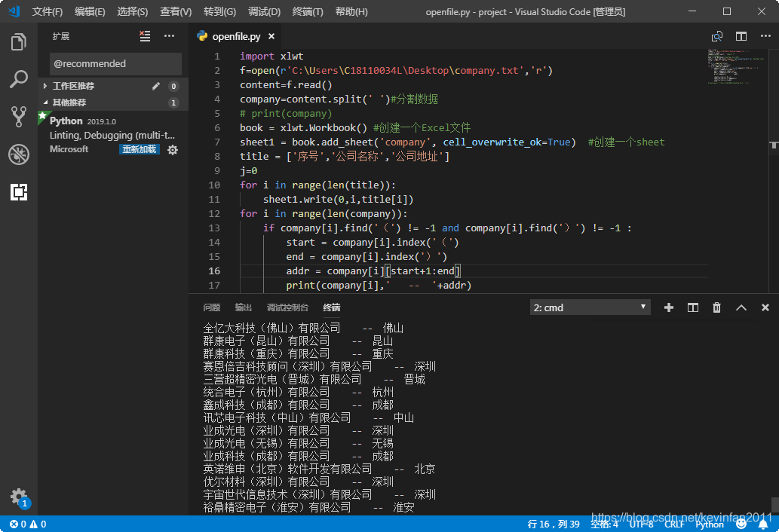Open the Source Control view

pos(18,117)
